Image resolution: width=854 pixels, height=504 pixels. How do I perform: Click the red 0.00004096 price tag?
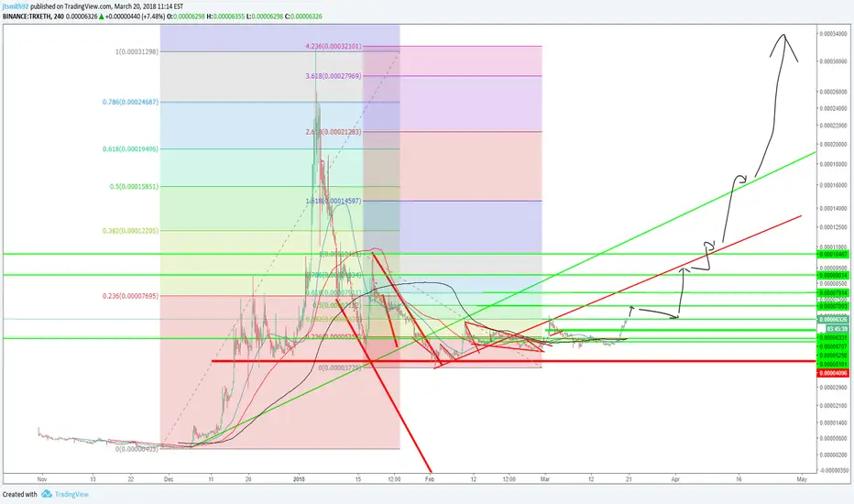point(833,373)
